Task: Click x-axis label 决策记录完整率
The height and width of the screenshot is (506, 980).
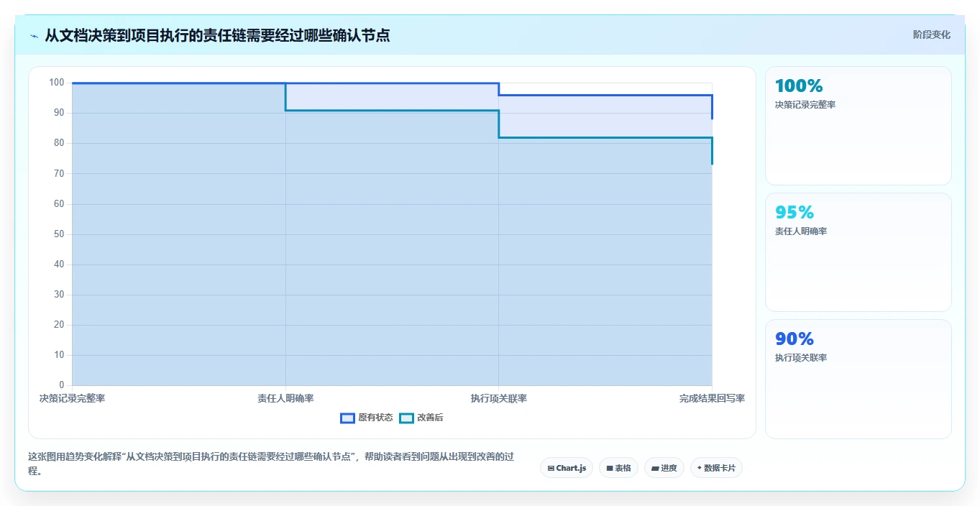Action: [72, 398]
